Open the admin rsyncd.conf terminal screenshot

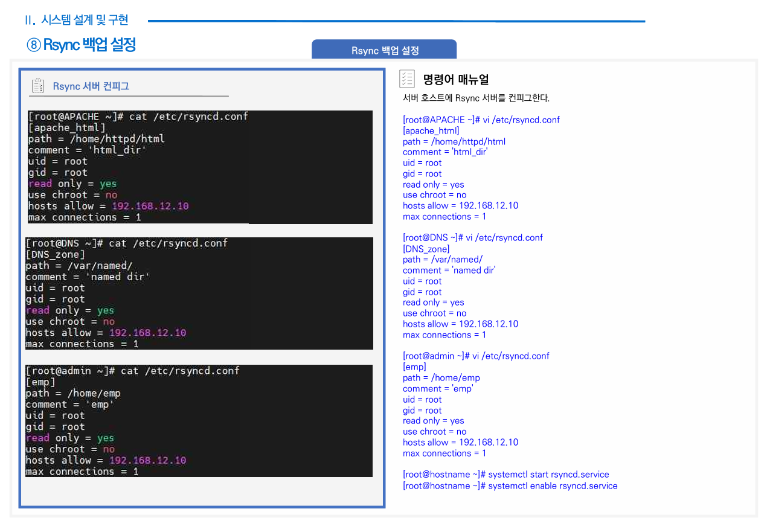(198, 420)
